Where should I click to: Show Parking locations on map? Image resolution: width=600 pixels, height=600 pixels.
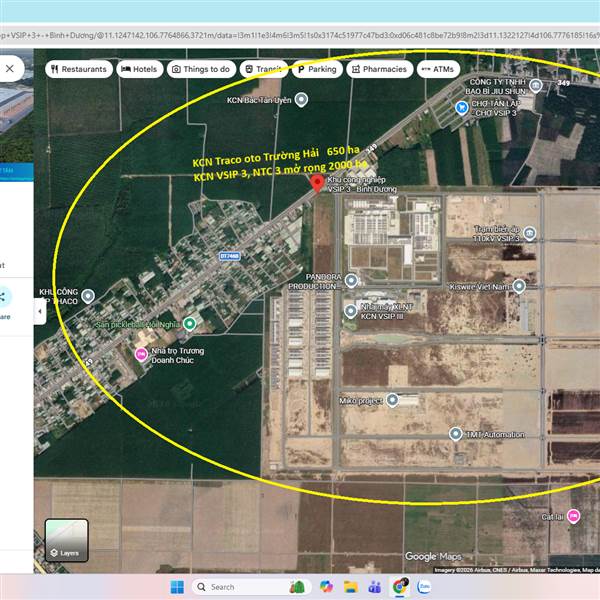[317, 69]
